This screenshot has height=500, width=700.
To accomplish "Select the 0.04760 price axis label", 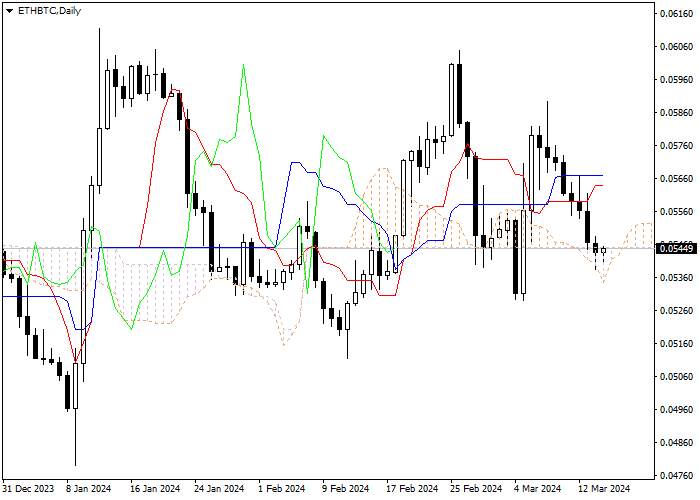I will coord(677,476).
